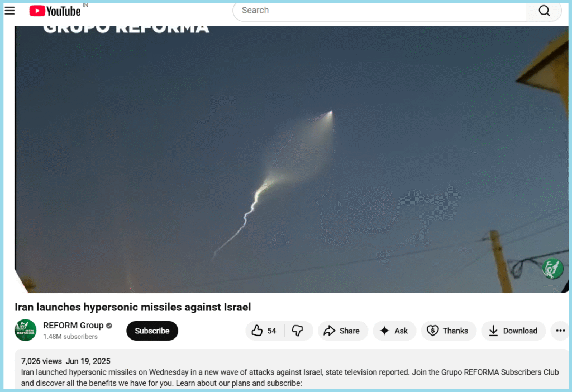The width and height of the screenshot is (572, 392).
Task: Click the verified badge beside REFORM Group
Action: [109, 326]
